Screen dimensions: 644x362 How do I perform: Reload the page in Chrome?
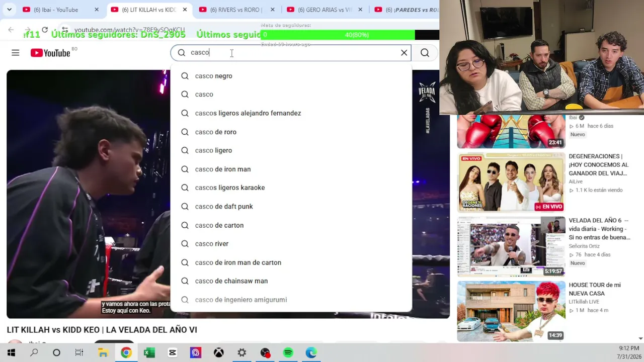[x=45, y=30]
